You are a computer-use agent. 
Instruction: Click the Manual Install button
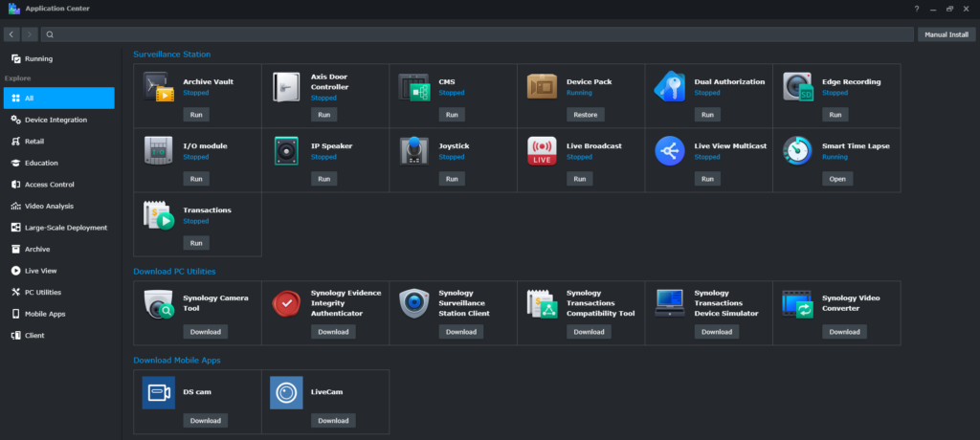click(947, 34)
